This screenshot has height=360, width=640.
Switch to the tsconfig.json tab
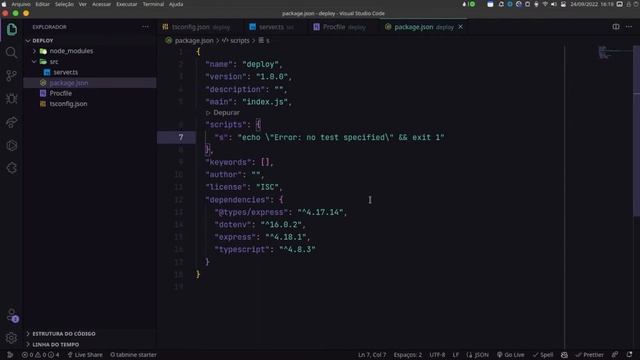pos(196,27)
